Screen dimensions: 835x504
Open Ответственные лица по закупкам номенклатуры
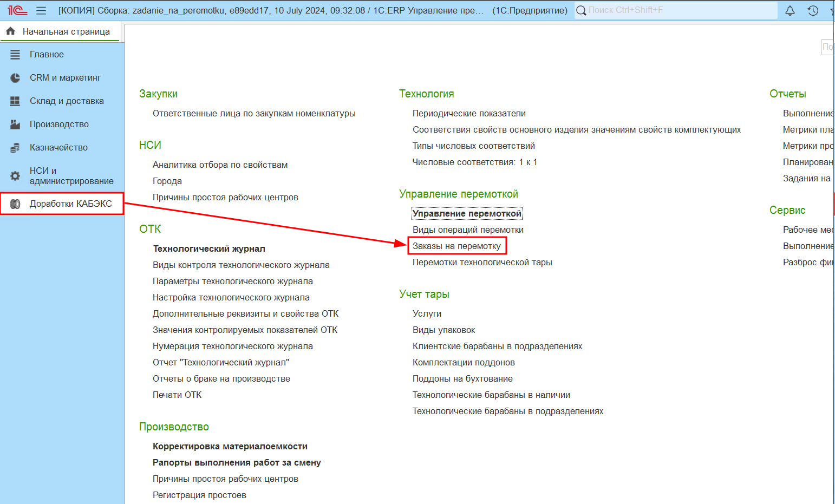(x=254, y=114)
